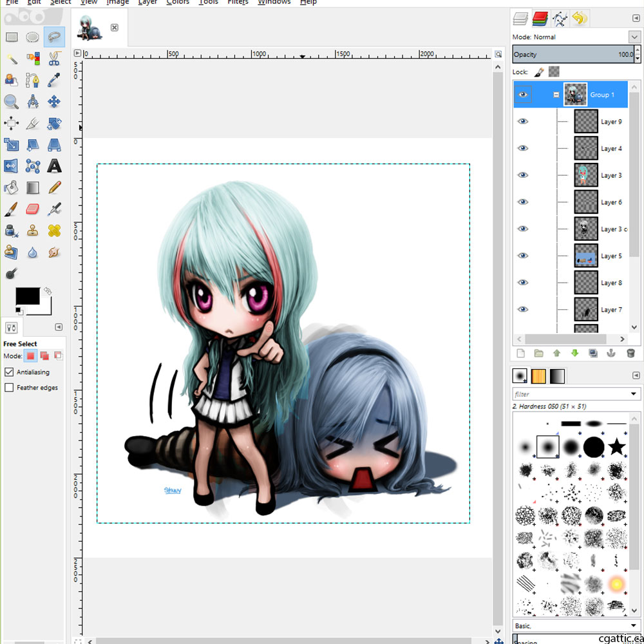Select the Scissors Select tool

[x=54, y=59]
